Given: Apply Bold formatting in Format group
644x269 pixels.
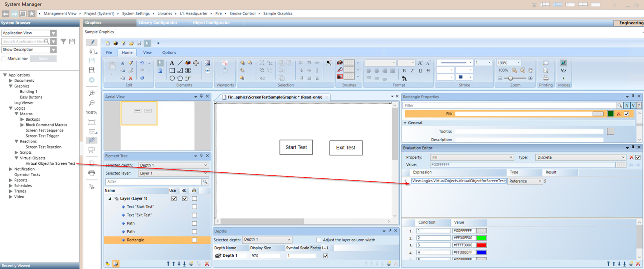Looking at the screenshot, I should 404,71.
